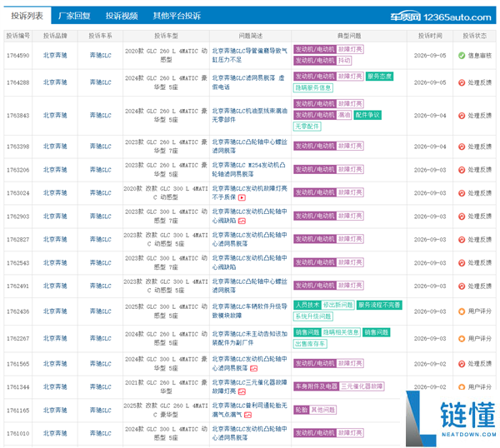Click 信息审核 status text in row 1764590
500x448 pixels.
480,56
